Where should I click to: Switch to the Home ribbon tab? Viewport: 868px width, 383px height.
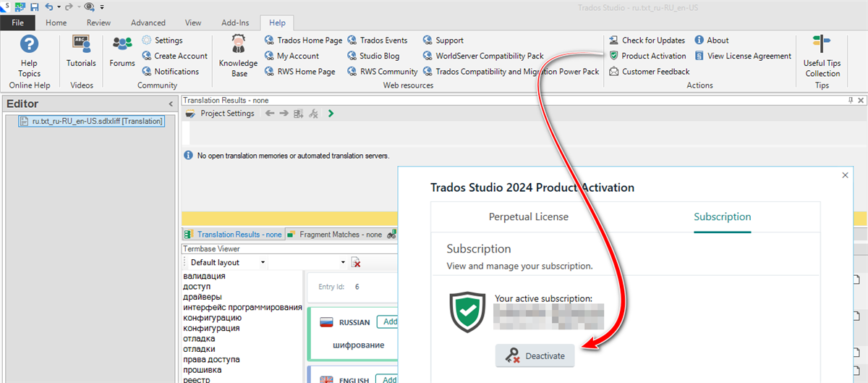(x=56, y=22)
